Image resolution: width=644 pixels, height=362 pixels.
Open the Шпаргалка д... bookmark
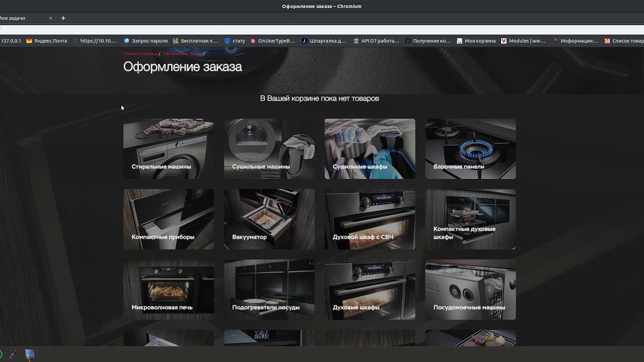click(x=324, y=41)
